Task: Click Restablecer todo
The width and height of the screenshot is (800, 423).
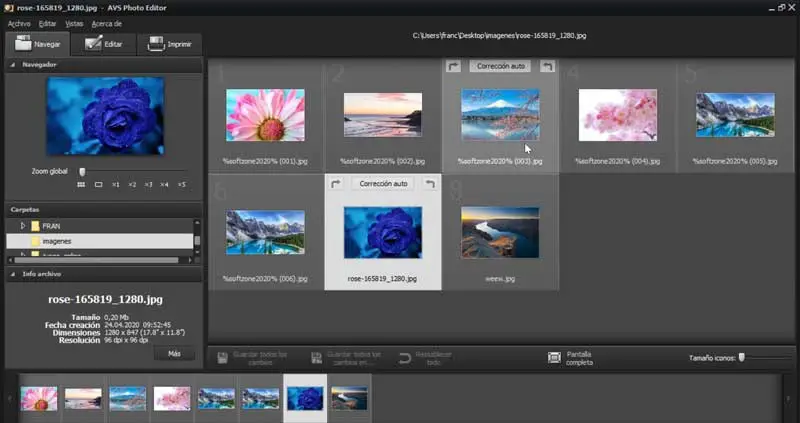Action: click(x=426, y=358)
